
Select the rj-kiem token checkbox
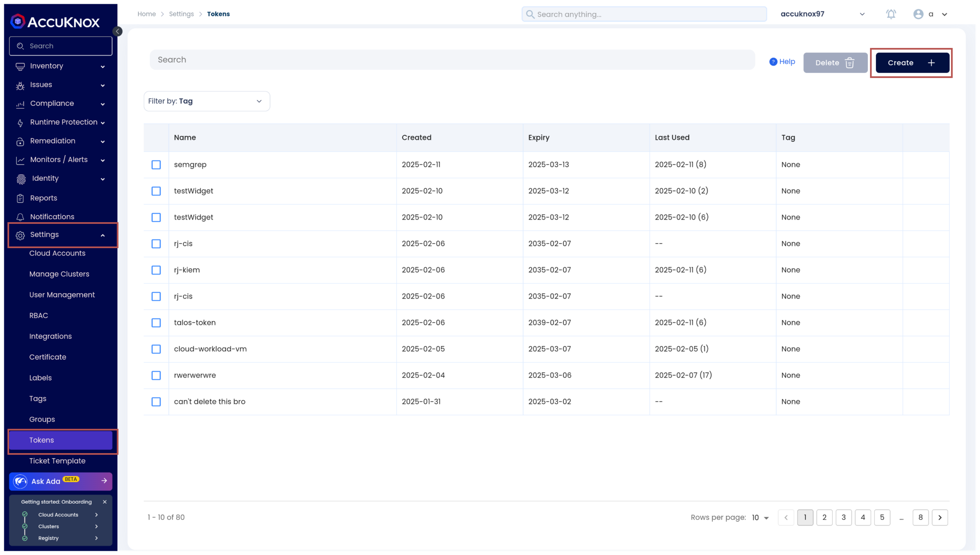click(156, 270)
